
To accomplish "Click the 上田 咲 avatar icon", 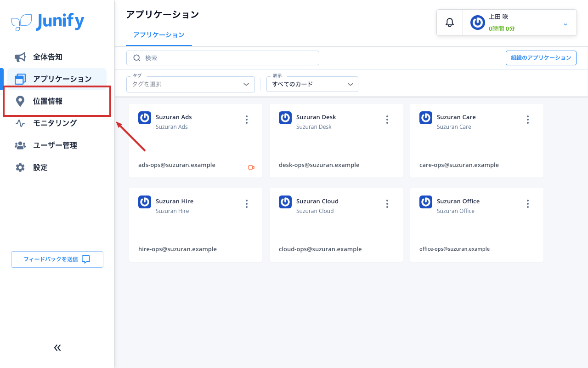I will (x=478, y=23).
